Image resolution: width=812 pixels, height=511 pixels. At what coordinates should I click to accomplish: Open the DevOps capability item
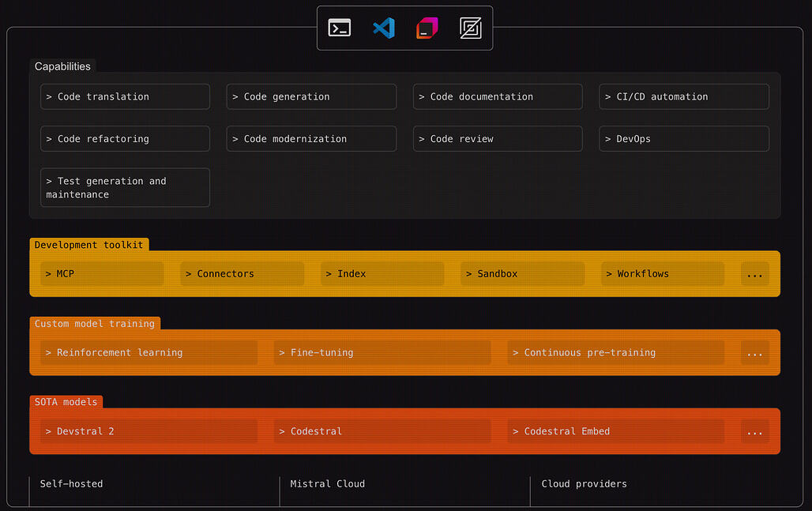pyautogui.click(x=684, y=139)
